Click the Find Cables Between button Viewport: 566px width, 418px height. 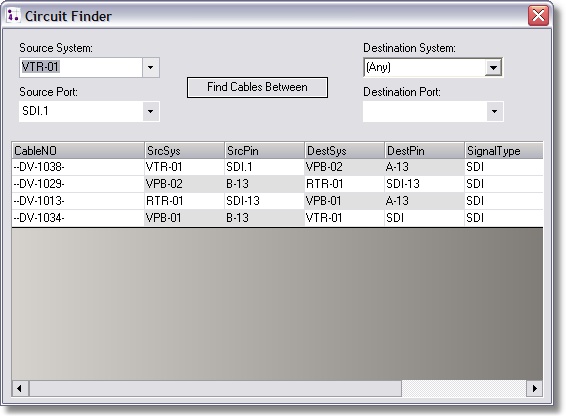tap(257, 87)
